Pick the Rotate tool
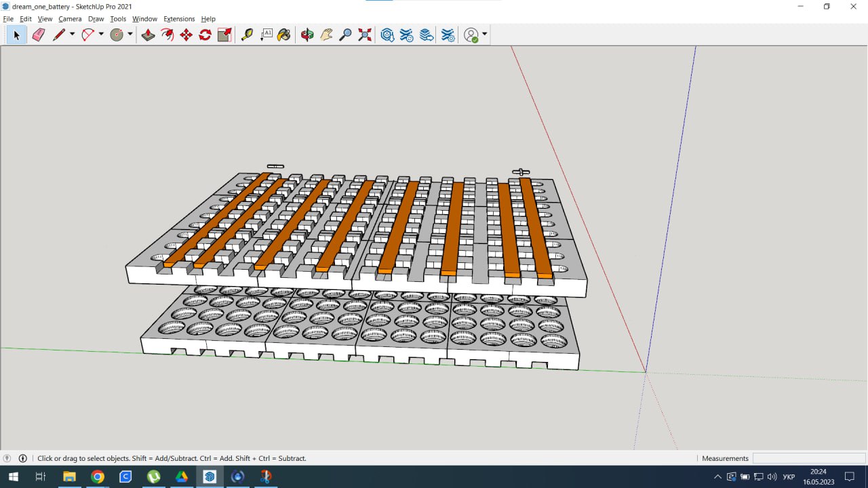 click(205, 35)
